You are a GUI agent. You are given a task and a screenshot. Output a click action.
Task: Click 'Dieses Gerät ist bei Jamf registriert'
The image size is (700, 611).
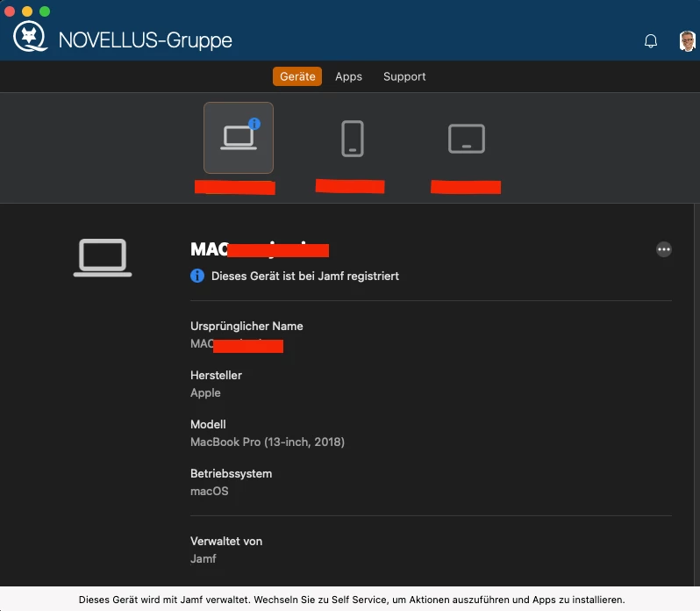305,276
